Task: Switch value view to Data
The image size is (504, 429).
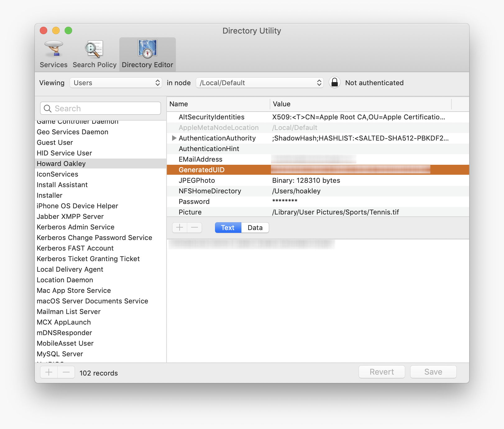Action: pos(255,228)
